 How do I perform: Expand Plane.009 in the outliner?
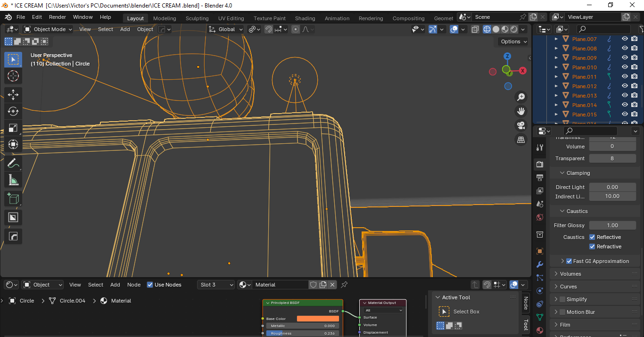point(556,58)
